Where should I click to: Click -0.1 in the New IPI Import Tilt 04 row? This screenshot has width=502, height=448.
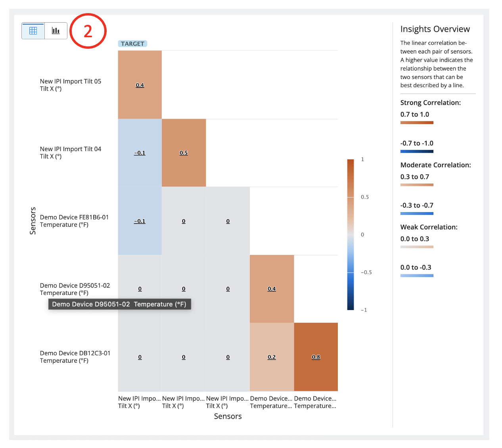[x=140, y=153]
